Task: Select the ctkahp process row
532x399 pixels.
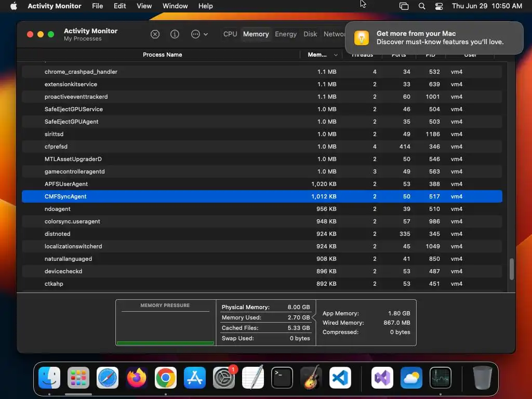Action: [262, 284]
